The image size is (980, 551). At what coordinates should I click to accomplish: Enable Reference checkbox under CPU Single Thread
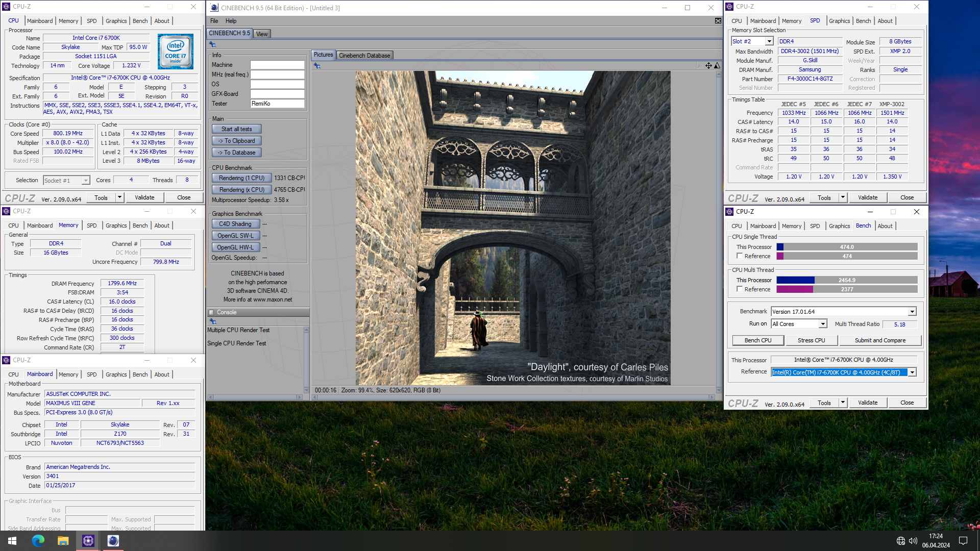tap(740, 256)
